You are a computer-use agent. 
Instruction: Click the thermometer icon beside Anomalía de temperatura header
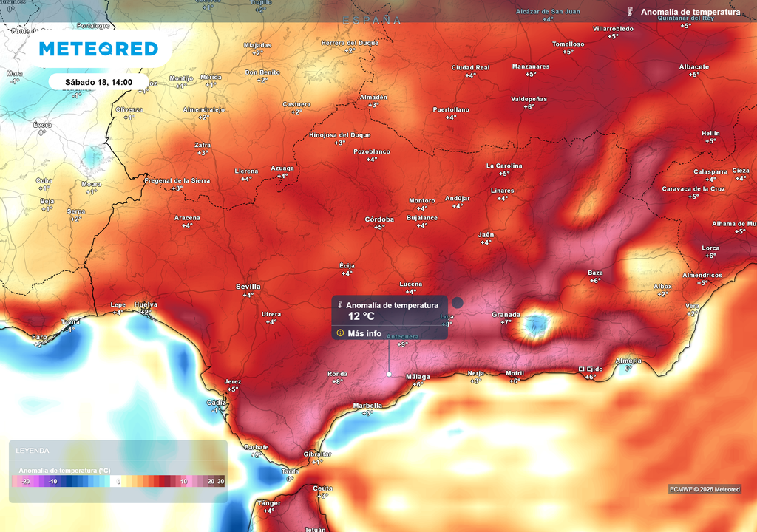pyautogui.click(x=630, y=12)
